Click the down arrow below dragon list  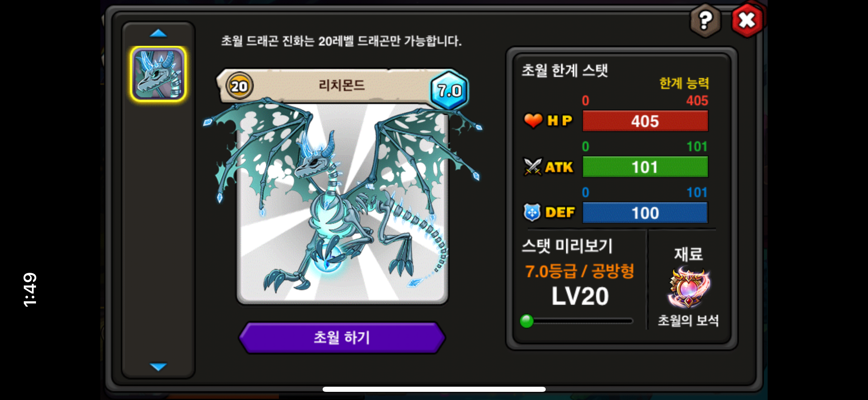[158, 367]
